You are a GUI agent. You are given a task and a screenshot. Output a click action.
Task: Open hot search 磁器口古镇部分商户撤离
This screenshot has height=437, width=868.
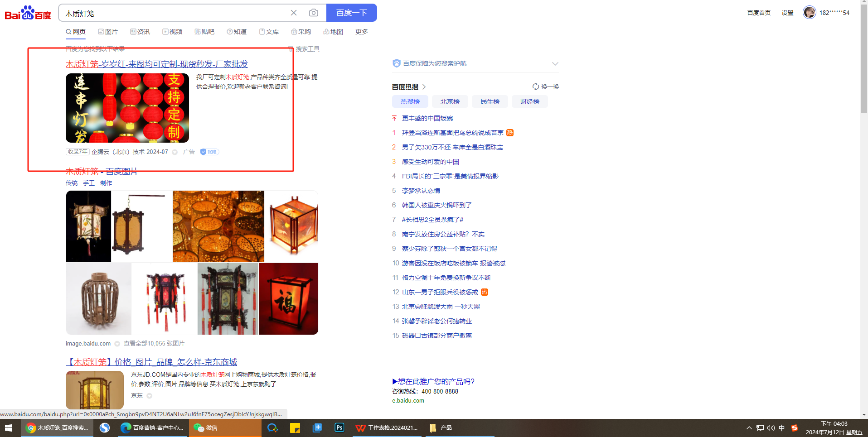point(437,336)
